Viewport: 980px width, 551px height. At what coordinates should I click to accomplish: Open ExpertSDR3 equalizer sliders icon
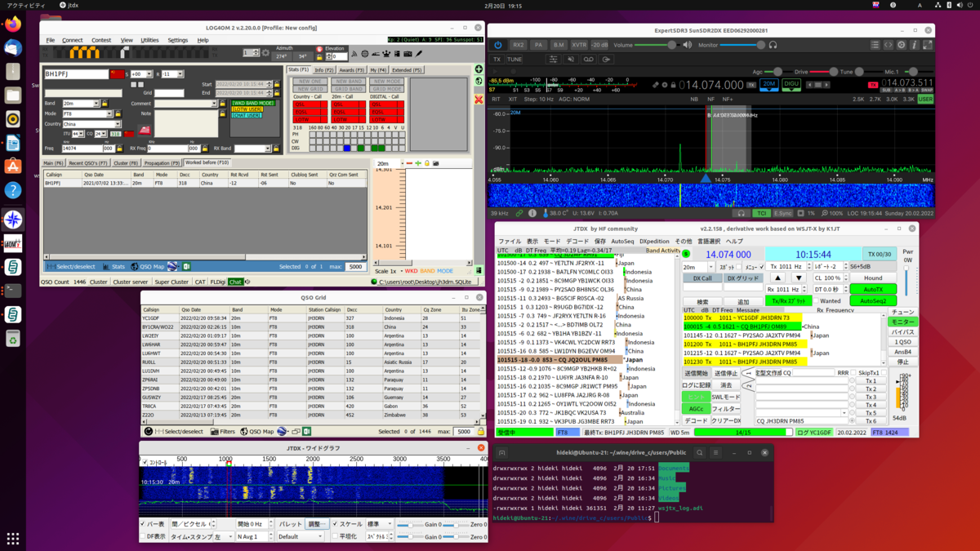[553, 60]
